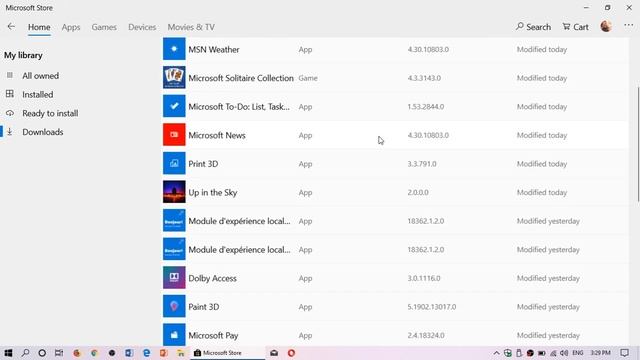The image size is (640, 360).
Task: Select the Paint 3D name
Action: (x=204, y=307)
